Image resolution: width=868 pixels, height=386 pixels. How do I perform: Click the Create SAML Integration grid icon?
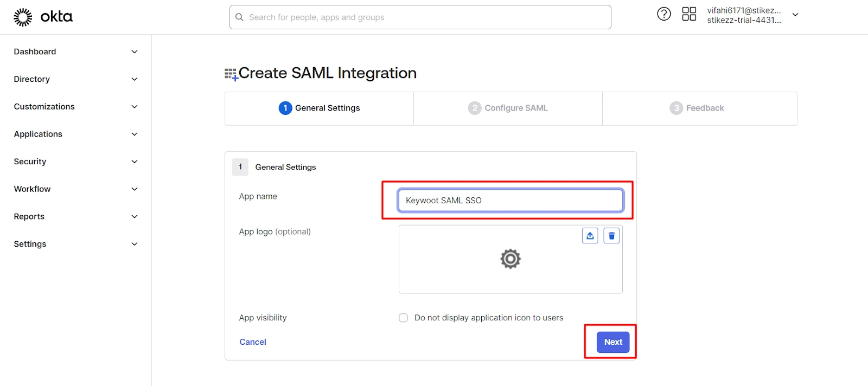tap(231, 74)
